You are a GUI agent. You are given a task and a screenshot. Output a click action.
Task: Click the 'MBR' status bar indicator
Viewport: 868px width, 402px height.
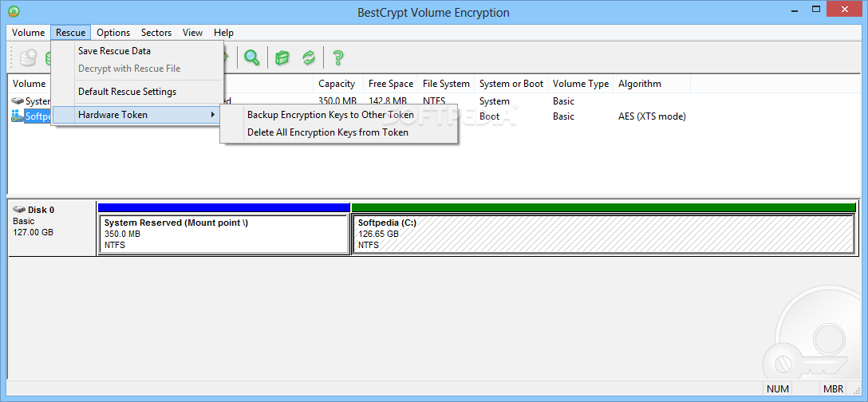point(833,388)
